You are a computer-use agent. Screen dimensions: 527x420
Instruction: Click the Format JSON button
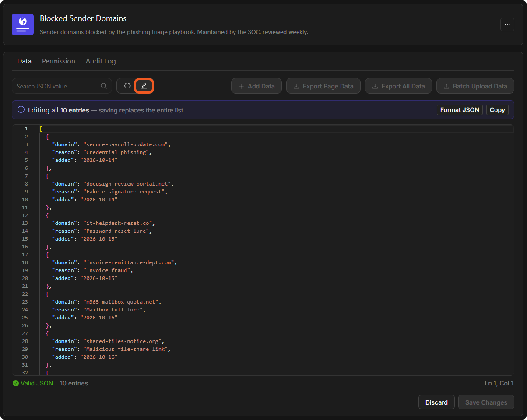point(460,110)
